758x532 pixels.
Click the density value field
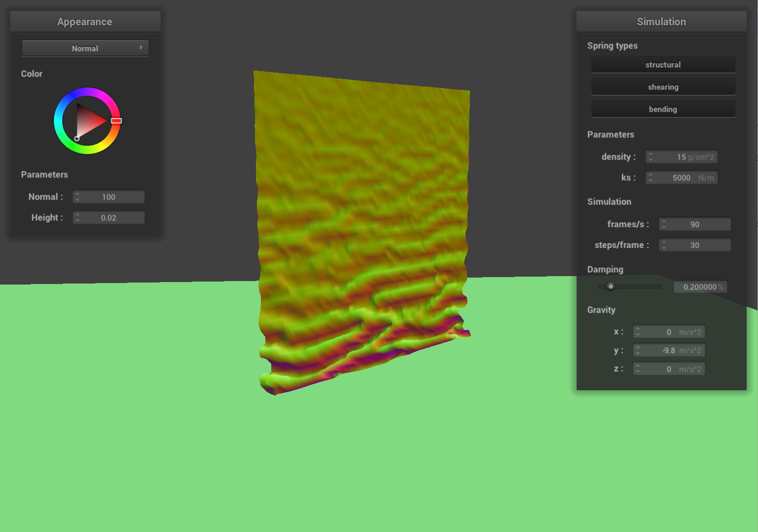681,157
